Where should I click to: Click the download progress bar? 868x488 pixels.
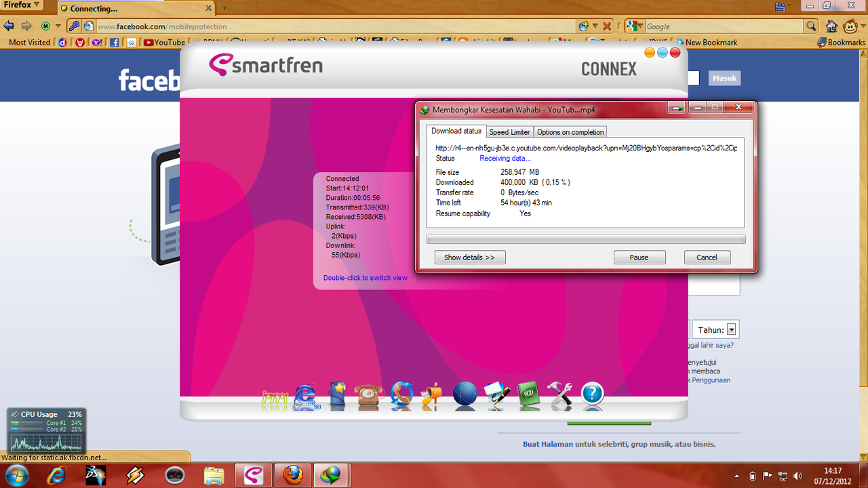pos(586,239)
